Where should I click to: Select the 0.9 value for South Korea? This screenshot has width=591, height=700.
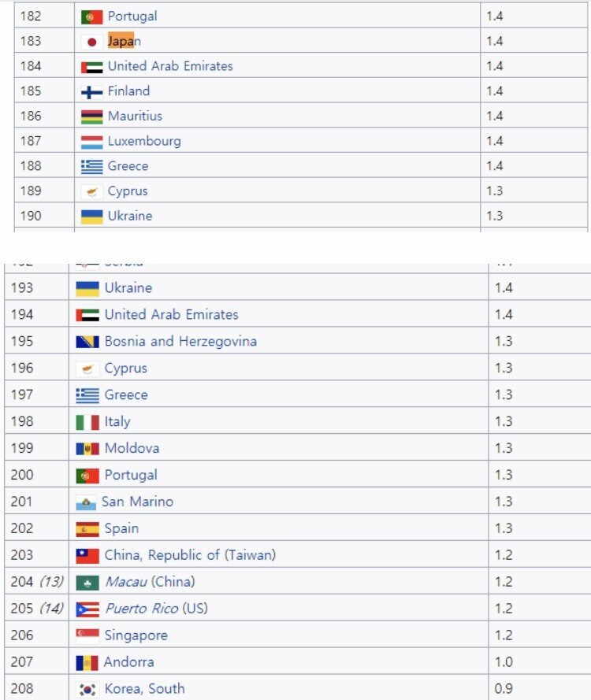coord(504,689)
